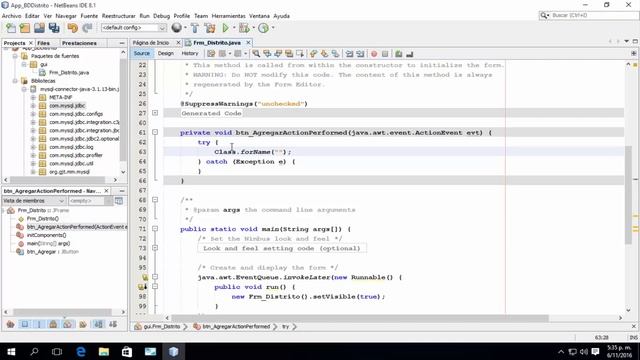Click the editor vertical scrollbar

628,196
